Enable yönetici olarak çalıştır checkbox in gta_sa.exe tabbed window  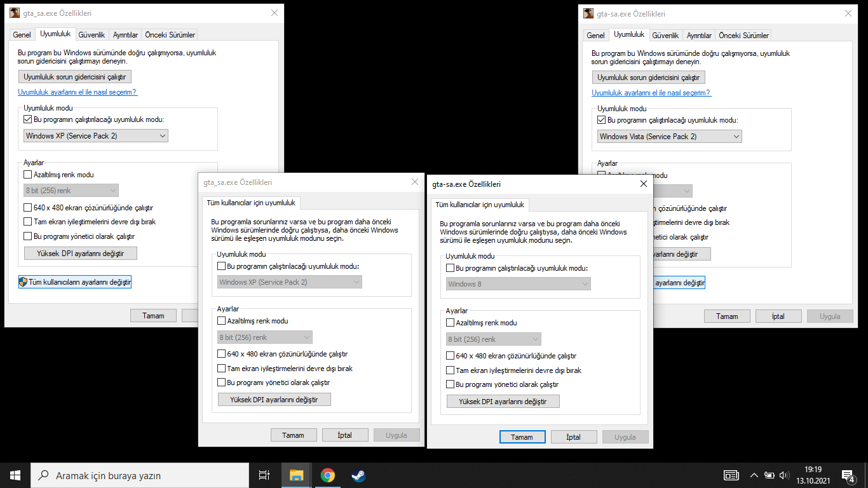pos(28,236)
